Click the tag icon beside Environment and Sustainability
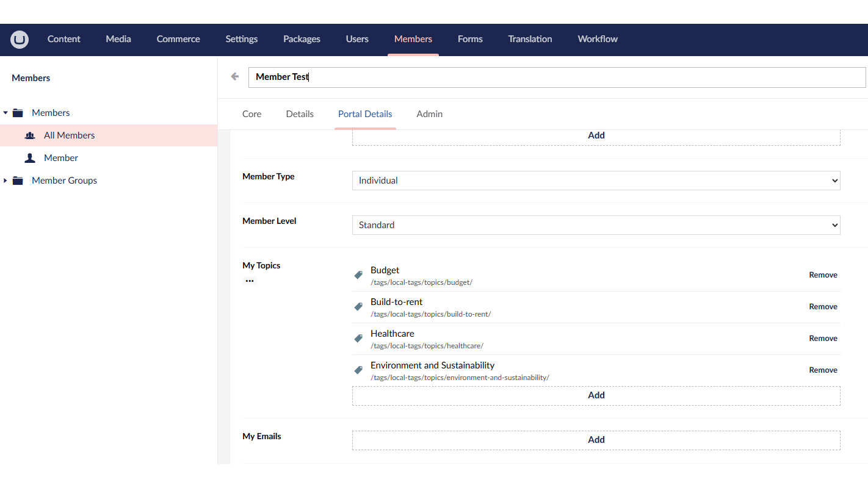Viewport: 868px width, 488px height. (x=358, y=370)
